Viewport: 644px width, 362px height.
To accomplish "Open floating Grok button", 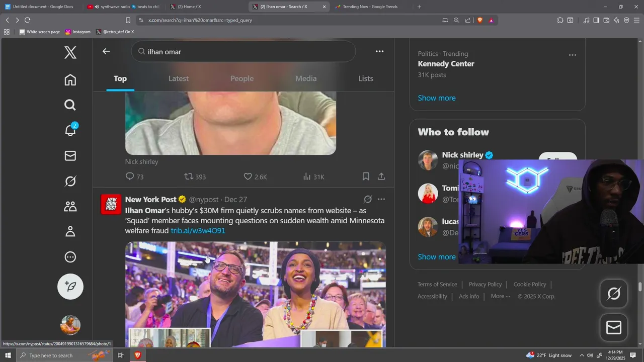I will click(x=614, y=294).
